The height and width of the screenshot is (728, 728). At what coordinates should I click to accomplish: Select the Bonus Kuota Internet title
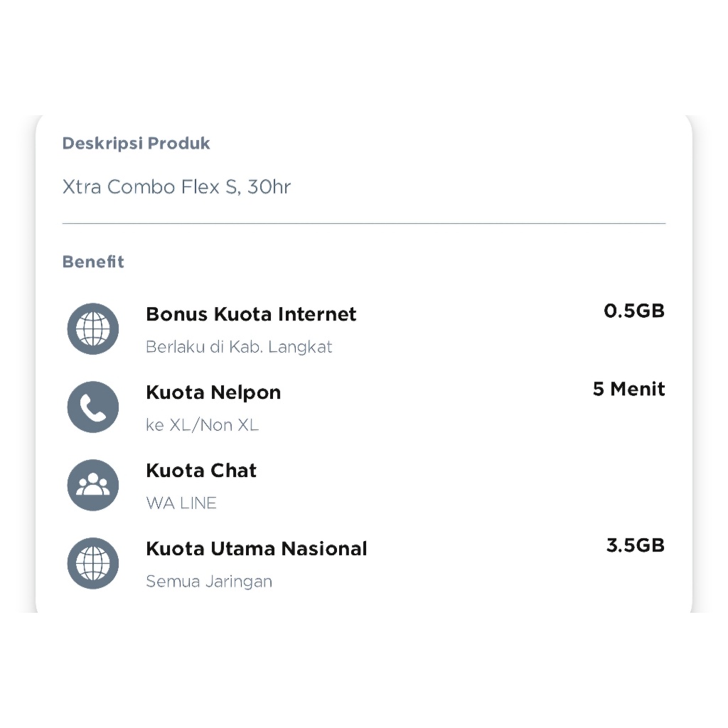pos(251,314)
